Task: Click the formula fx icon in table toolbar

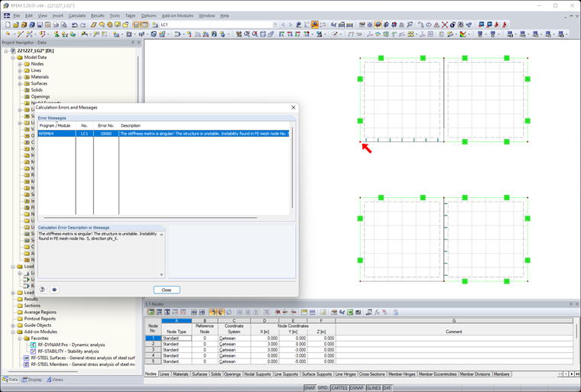Action: tap(377, 313)
